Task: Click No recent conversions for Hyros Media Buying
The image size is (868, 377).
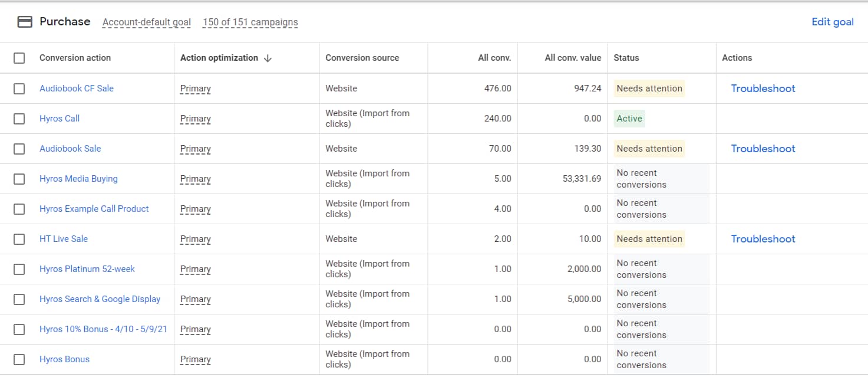Action: point(661,179)
